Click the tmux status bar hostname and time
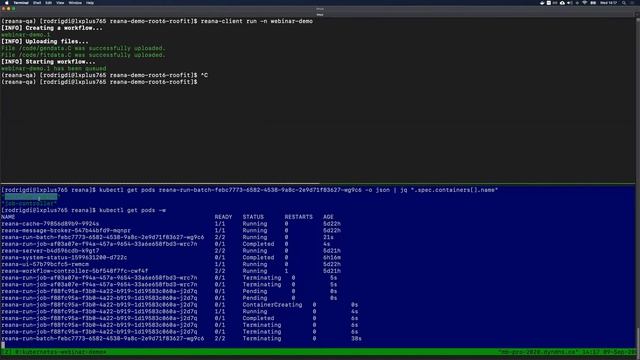Image resolution: width=640 pixels, height=360 pixels. (567, 351)
